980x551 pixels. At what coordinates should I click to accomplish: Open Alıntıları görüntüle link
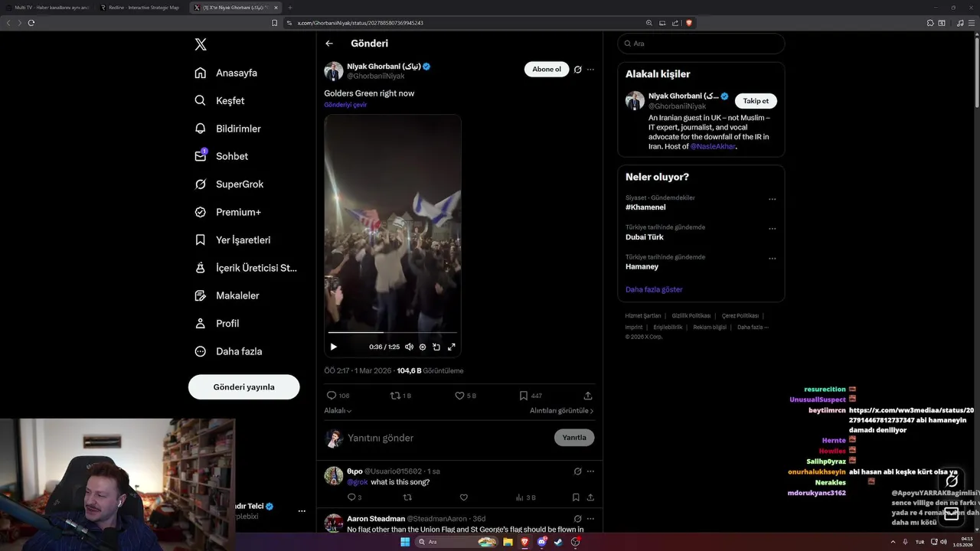pos(561,411)
